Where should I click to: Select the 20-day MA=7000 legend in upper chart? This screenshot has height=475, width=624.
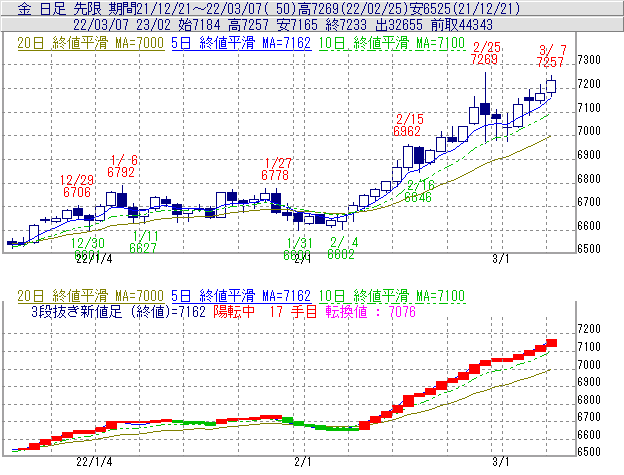90,43
